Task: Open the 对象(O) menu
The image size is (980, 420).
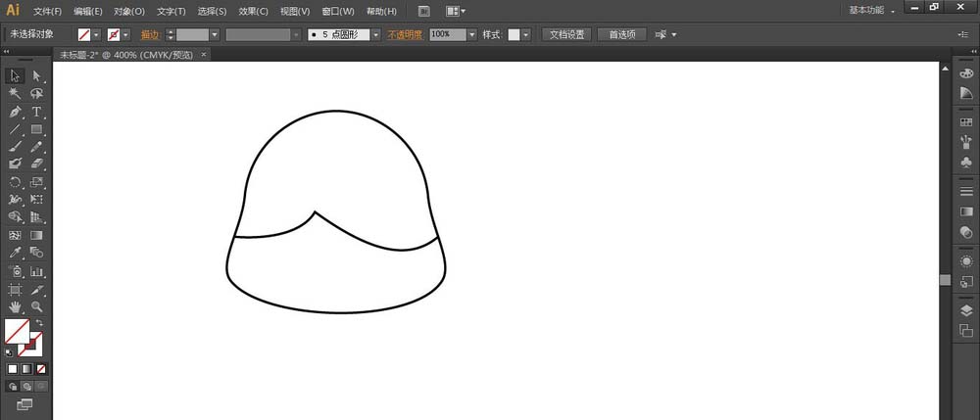Action: pos(128,12)
